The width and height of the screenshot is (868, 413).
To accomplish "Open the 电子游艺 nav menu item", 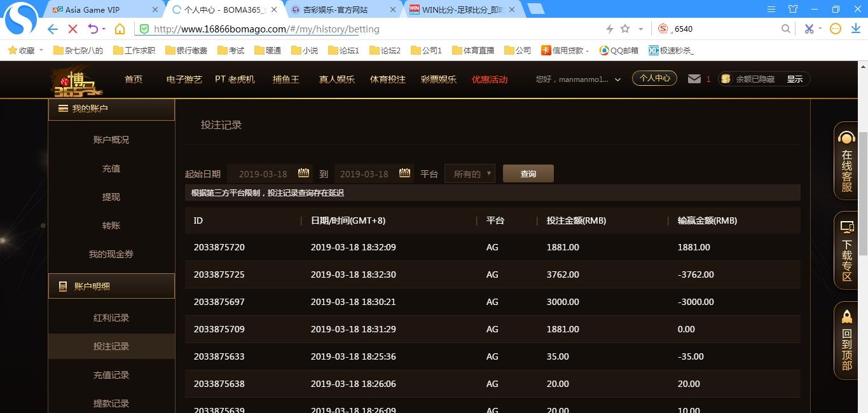I will tap(184, 79).
